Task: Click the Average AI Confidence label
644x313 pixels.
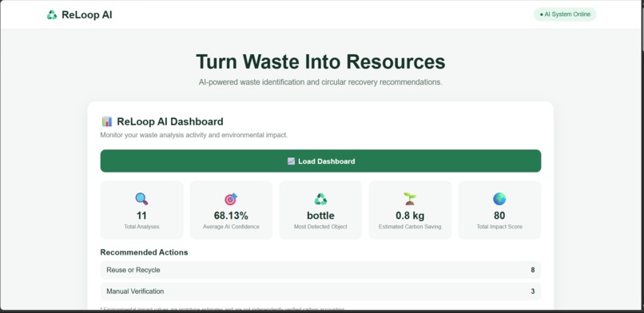Action: [231, 227]
